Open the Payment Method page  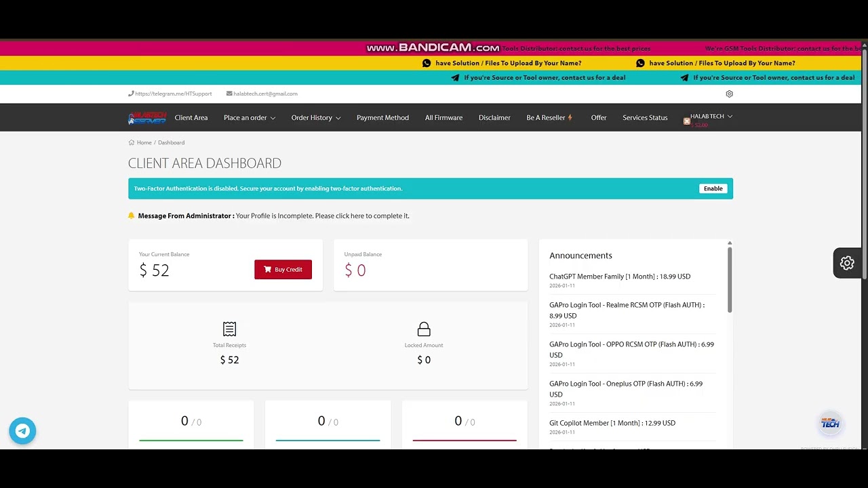tap(382, 118)
